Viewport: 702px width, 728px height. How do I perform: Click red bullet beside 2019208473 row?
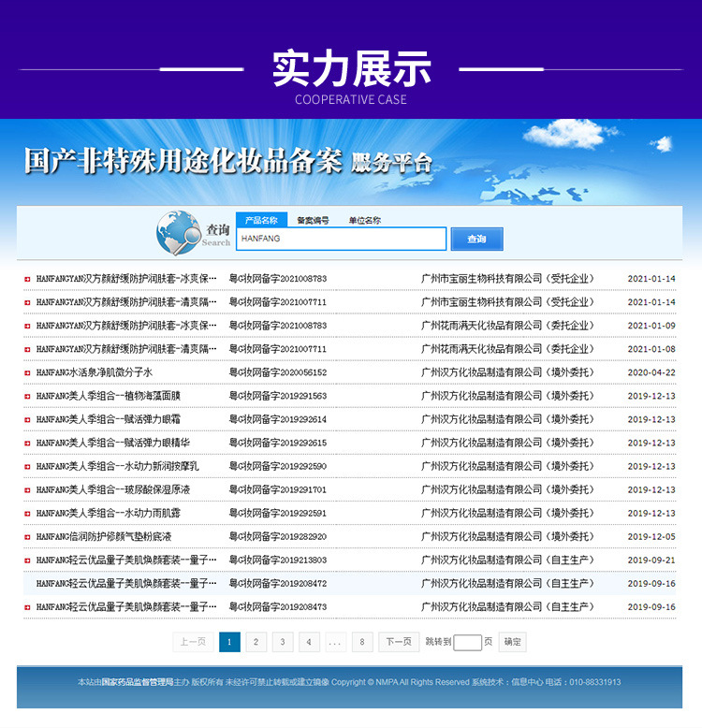[27, 607]
